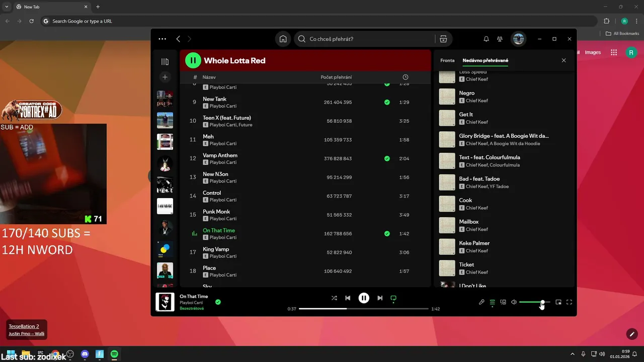Toggle the repeat mode button

click(x=393, y=298)
